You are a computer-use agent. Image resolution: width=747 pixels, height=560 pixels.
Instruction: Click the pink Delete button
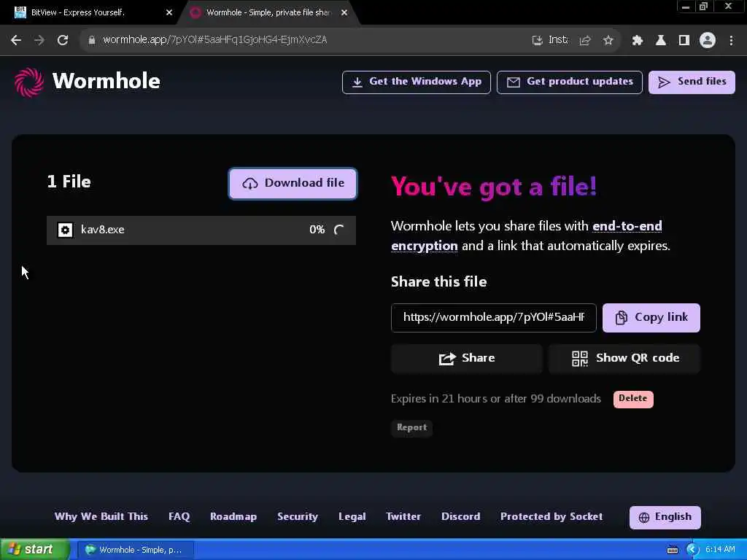click(x=633, y=399)
